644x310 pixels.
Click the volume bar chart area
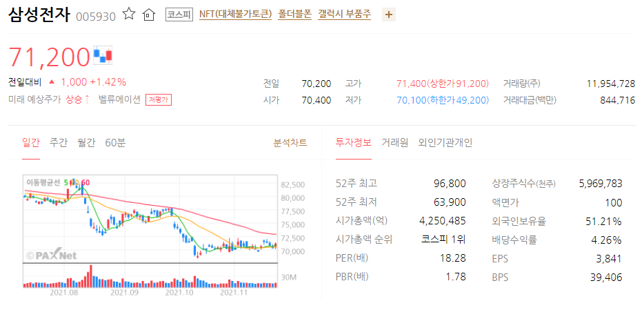pyautogui.click(x=151, y=275)
